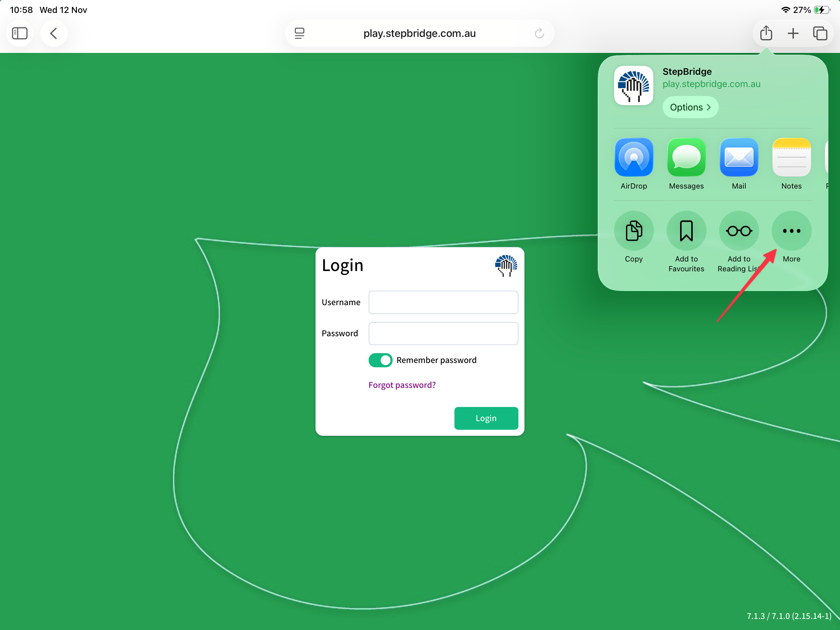Open a new Safari tab
Image resolution: width=840 pixels, height=630 pixels.
[793, 33]
